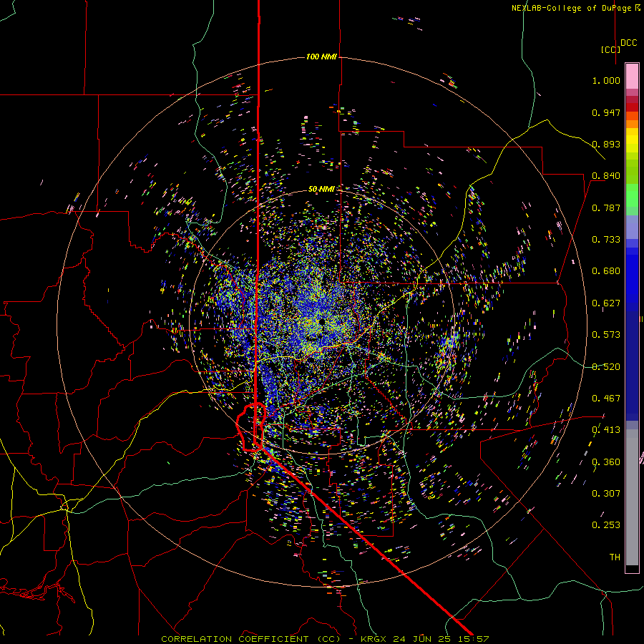Pick the lavender segment of the color bar
Viewport: 644px width, 644px height.
[632, 227]
